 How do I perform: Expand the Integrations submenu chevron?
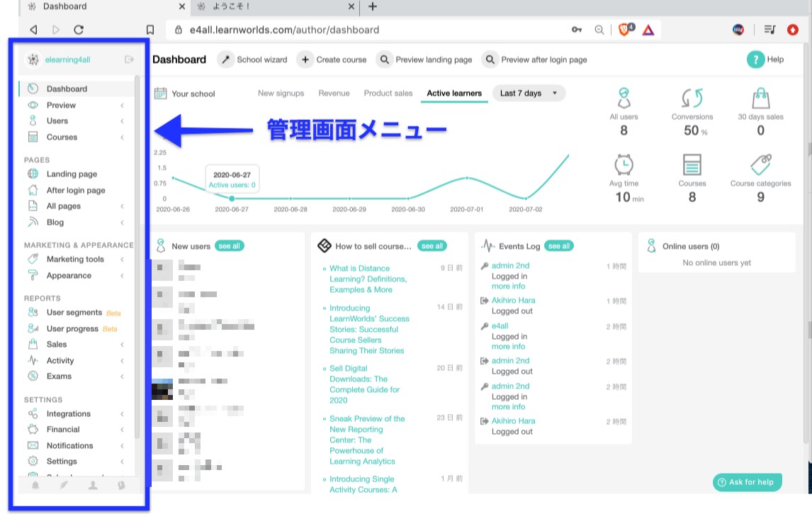122,414
